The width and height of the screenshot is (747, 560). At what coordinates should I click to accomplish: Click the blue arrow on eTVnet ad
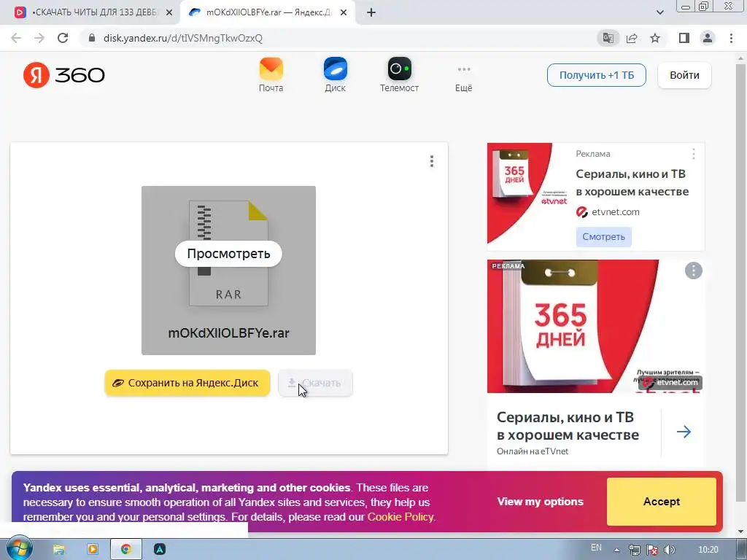(x=684, y=432)
